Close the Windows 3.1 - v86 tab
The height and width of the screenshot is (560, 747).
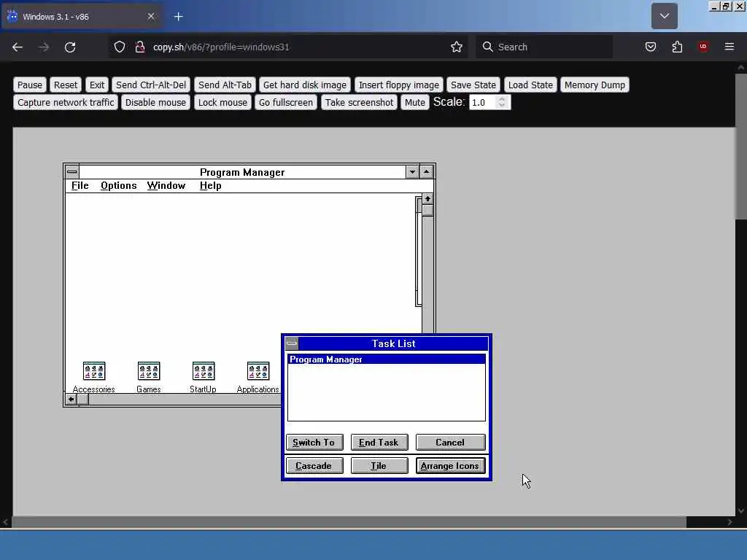(x=151, y=16)
